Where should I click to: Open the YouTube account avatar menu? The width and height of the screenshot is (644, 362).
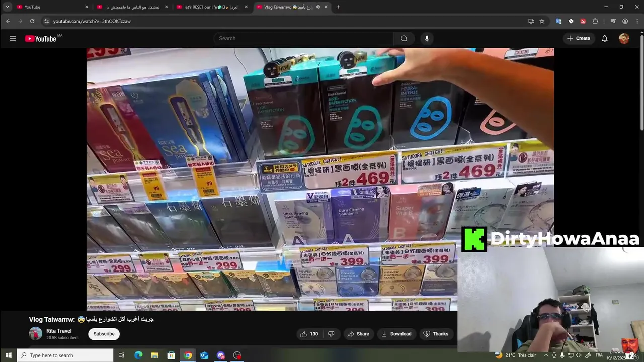[x=624, y=38]
